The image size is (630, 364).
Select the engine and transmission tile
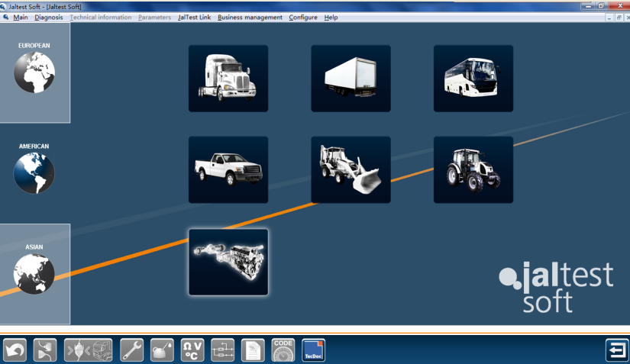228,262
